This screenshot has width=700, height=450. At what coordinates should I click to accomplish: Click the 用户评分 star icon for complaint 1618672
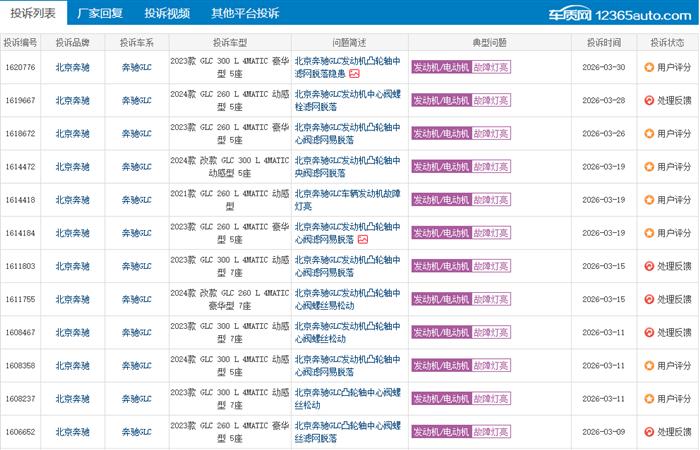649,134
